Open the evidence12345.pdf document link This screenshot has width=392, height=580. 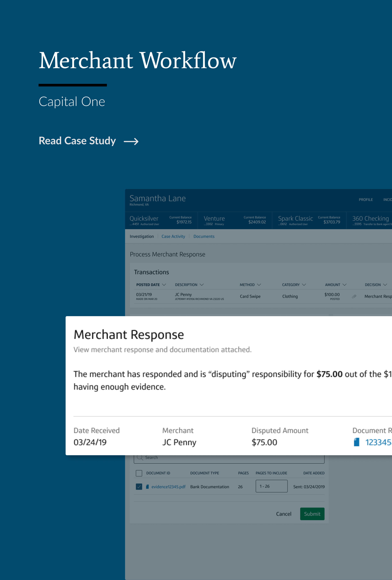tap(168, 487)
